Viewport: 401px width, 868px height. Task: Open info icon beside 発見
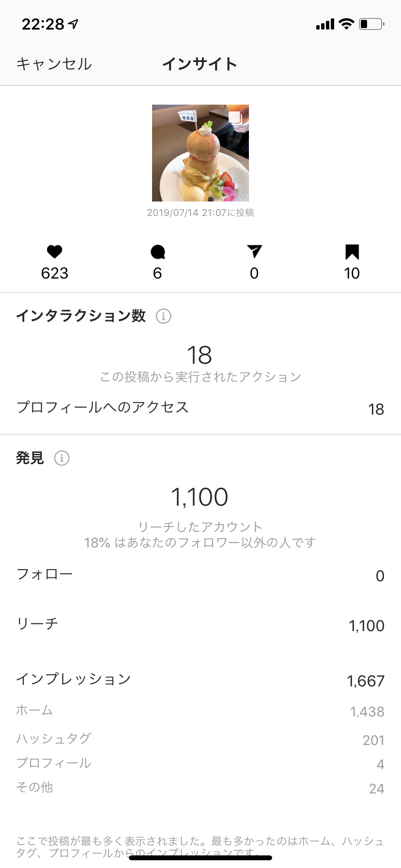62,458
